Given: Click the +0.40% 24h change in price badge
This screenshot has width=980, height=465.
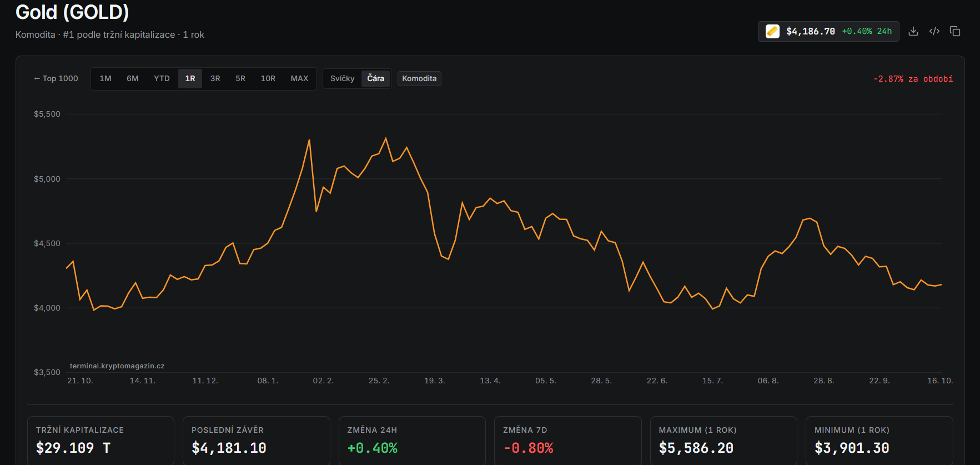Looking at the screenshot, I should 867,31.
